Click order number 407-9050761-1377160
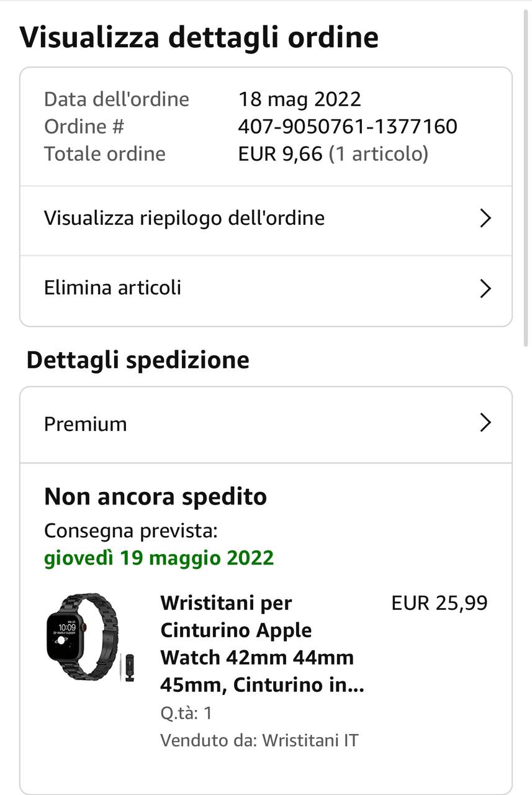Viewport: 532px width, 795px height. click(x=347, y=127)
